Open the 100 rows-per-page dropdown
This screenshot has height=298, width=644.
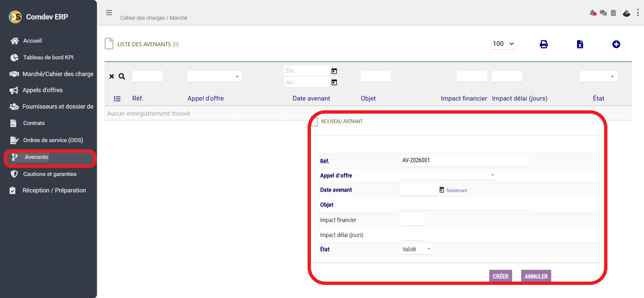(503, 44)
